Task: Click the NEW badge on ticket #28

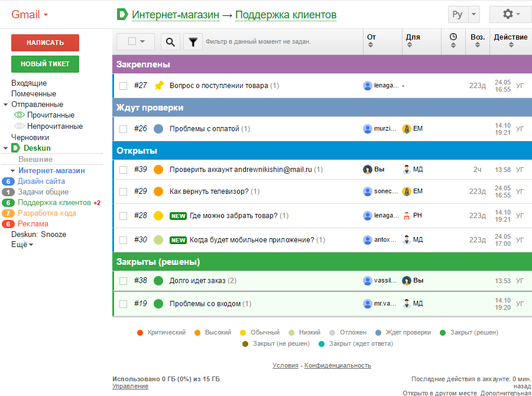Action: tap(178, 216)
